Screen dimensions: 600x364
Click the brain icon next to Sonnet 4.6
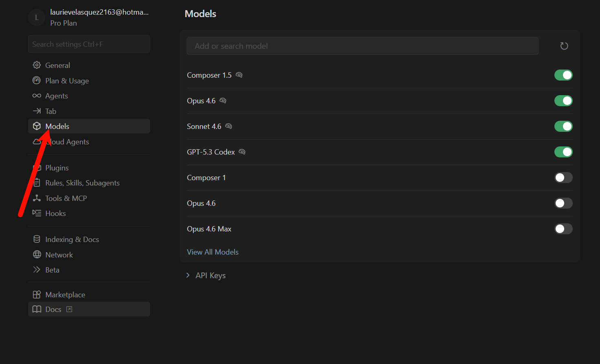pos(228,126)
